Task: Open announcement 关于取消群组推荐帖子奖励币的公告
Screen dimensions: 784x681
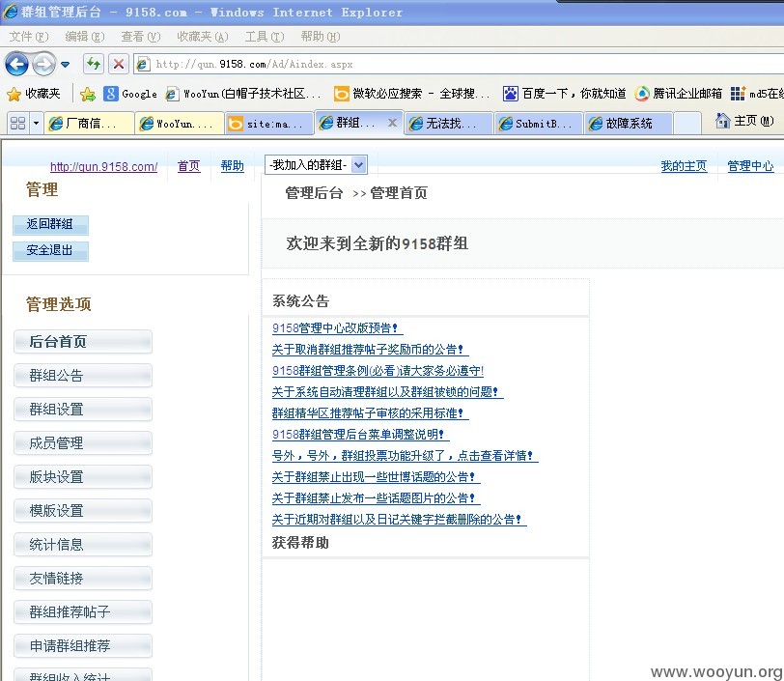Action: (x=370, y=350)
